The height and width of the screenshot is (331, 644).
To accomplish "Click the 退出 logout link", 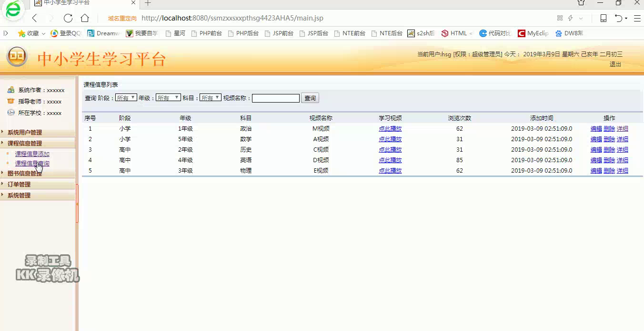I will (615, 64).
